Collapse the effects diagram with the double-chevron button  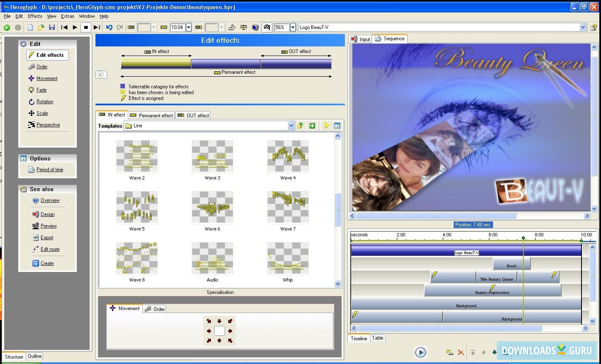click(101, 75)
